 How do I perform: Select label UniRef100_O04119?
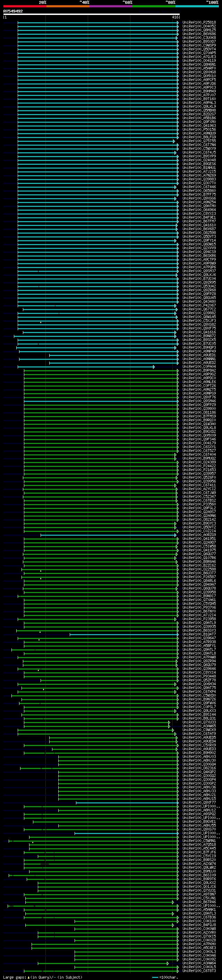(x=199, y=60)
